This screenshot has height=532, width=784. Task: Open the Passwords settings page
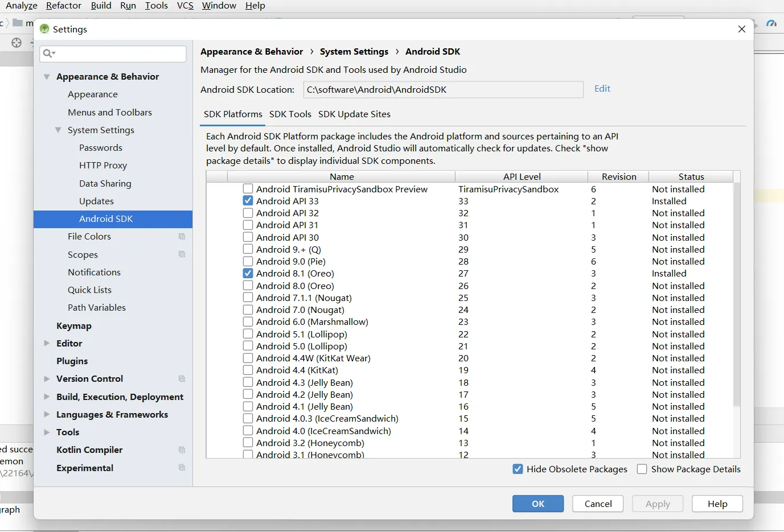pyautogui.click(x=101, y=147)
